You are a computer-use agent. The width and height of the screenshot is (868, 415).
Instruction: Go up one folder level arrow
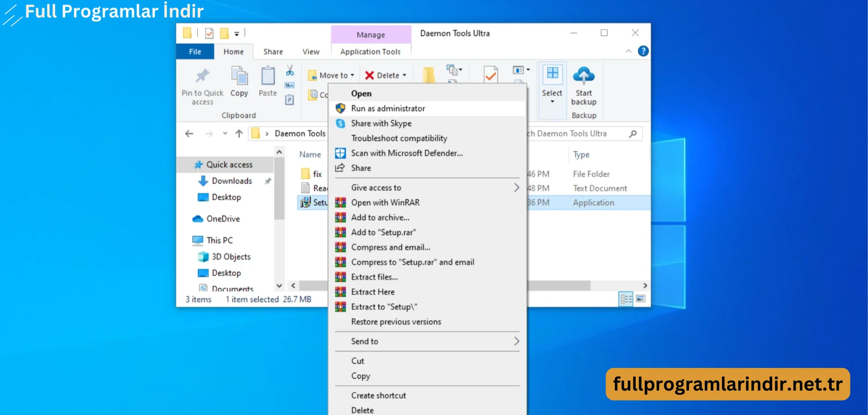[239, 134]
